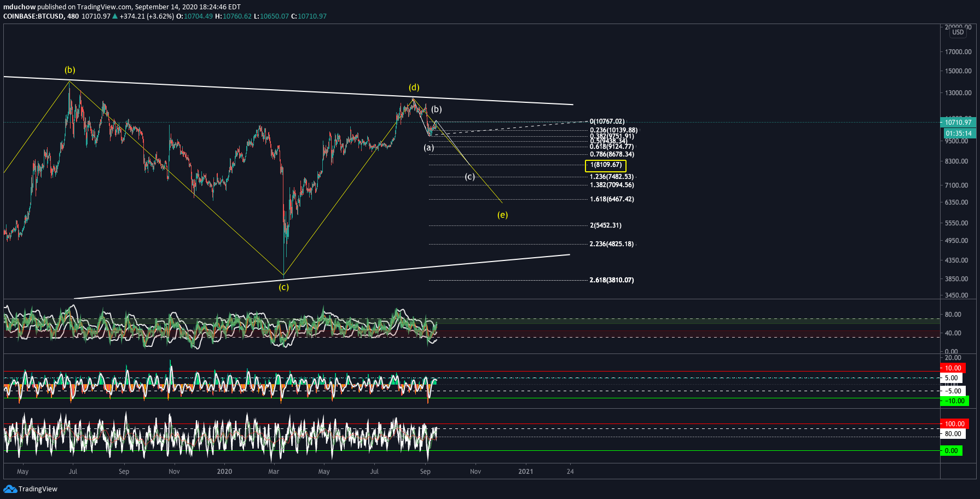Viewport: 980px width, 499px height.
Task: Click the 13000.00 price axis label
Action: pos(958,93)
